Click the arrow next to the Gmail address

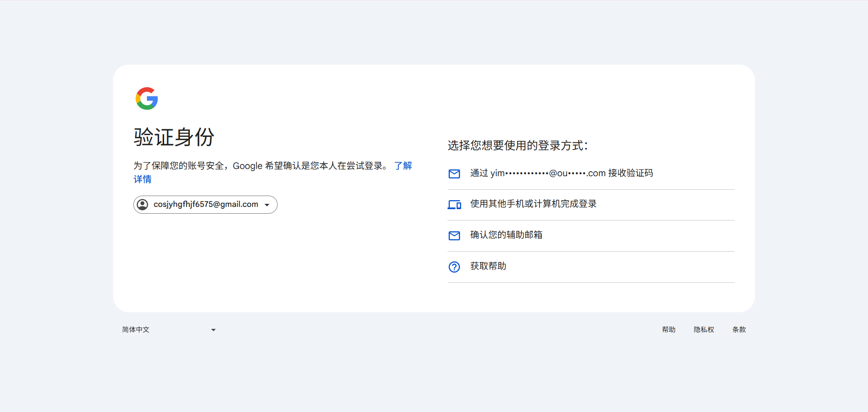point(267,205)
